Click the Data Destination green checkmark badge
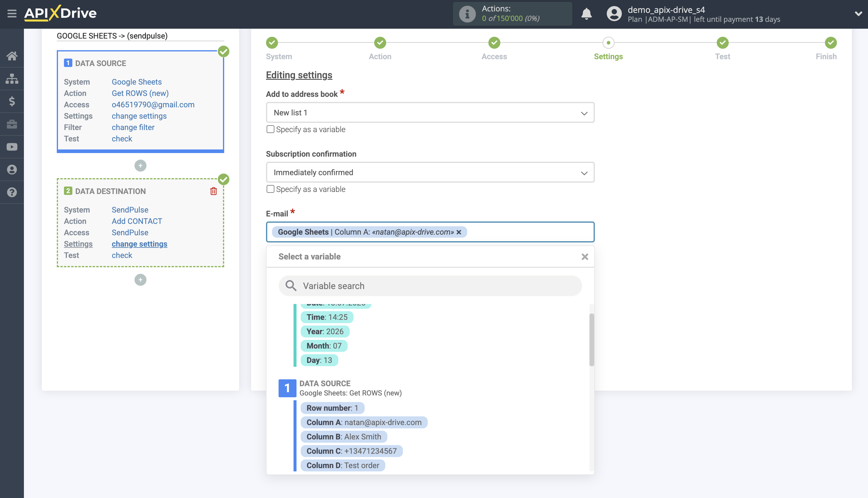 click(x=223, y=179)
